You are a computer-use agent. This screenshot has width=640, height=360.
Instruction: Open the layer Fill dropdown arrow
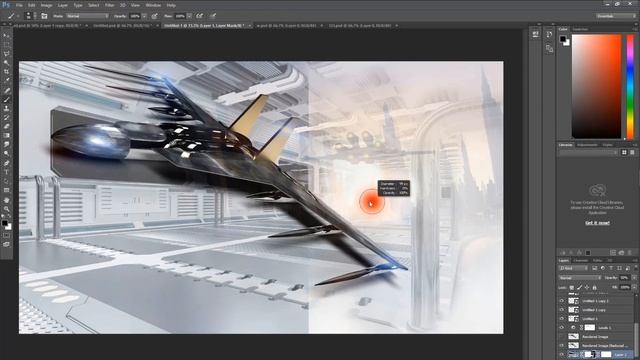point(634,287)
